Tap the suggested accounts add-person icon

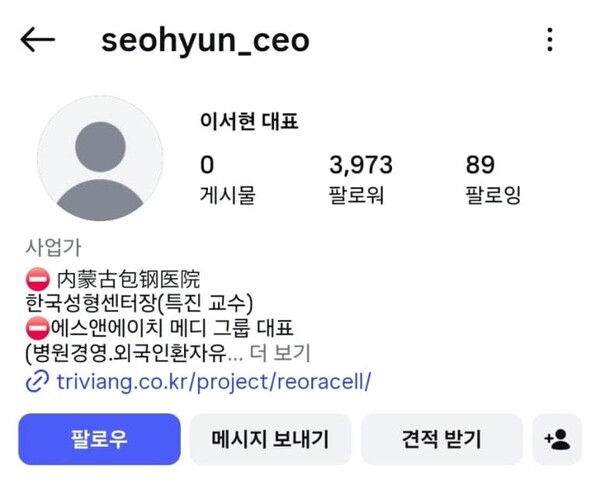click(557, 439)
